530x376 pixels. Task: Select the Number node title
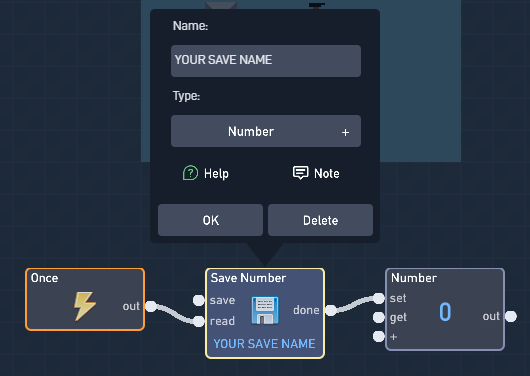414,278
